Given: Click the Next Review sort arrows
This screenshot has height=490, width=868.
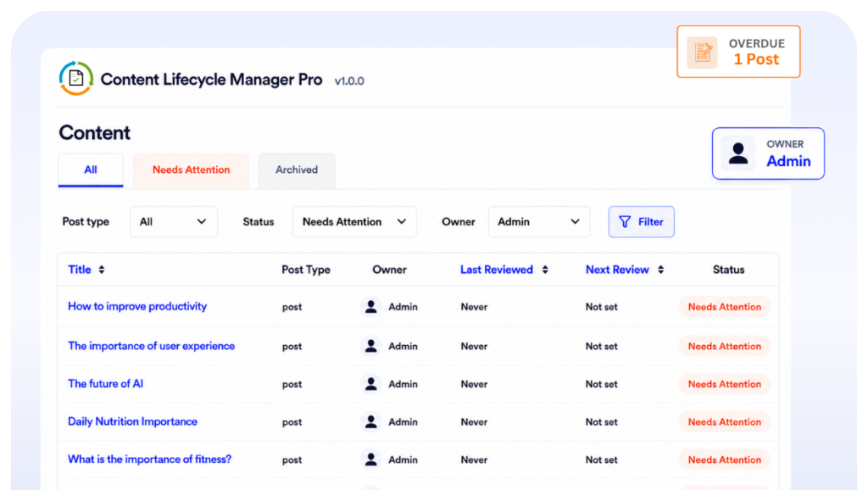Looking at the screenshot, I should click(660, 270).
